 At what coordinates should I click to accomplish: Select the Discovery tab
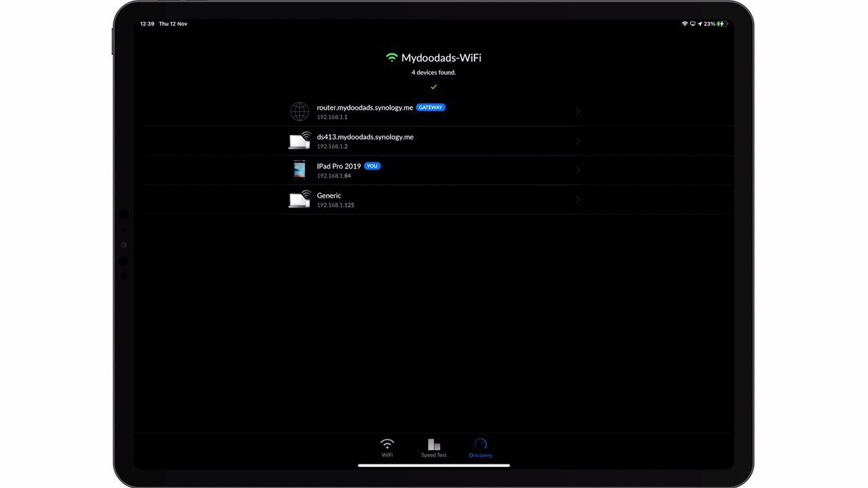click(480, 447)
